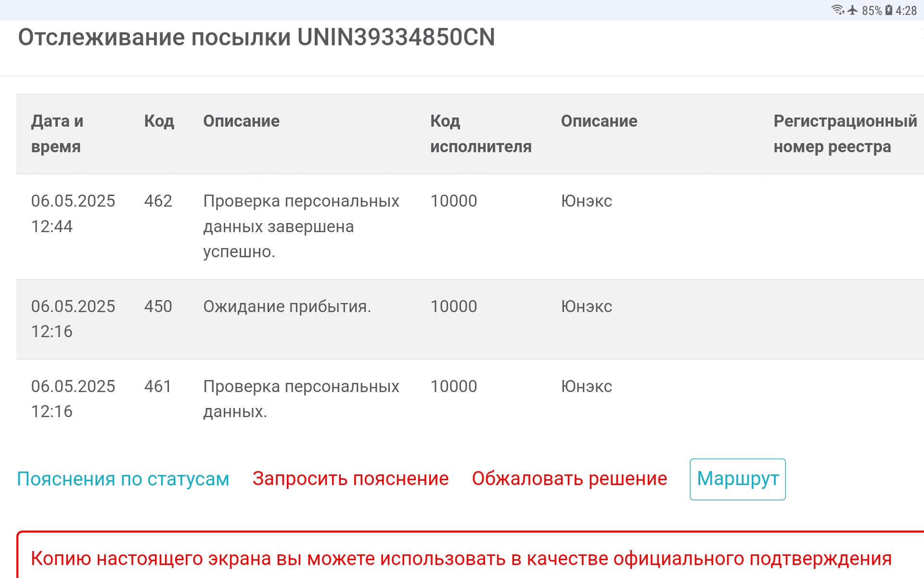
Task: Select the status code 450 cell
Action: [158, 307]
